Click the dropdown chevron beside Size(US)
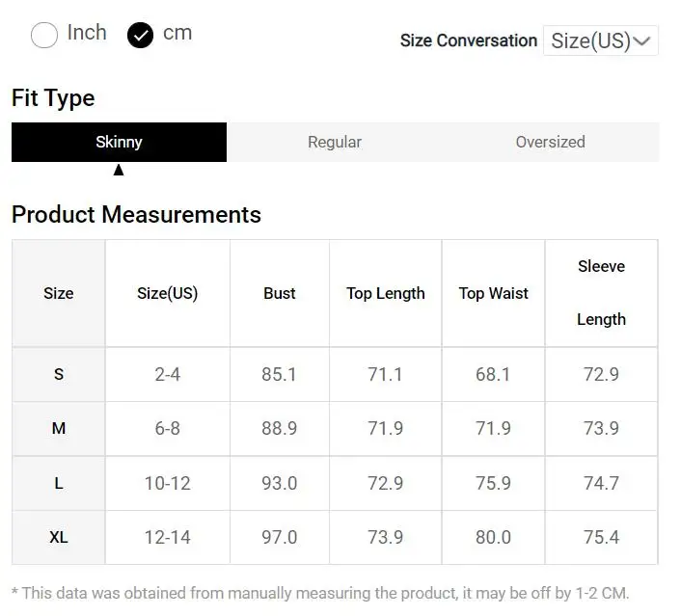Viewport: 681px width, 616px height. coord(643,41)
